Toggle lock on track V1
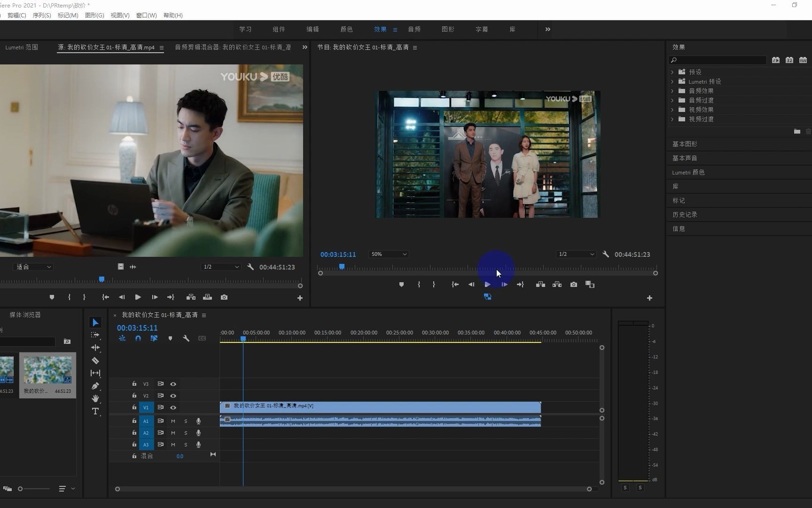This screenshot has width=812, height=508. (134, 407)
